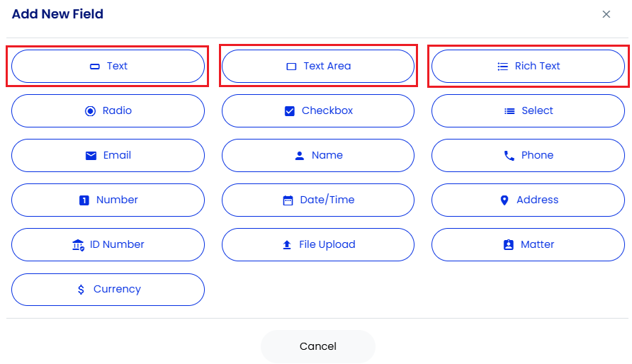Viewport: 632px width, 364px height.
Task: Choose the Text Area field option
Action: click(x=318, y=67)
